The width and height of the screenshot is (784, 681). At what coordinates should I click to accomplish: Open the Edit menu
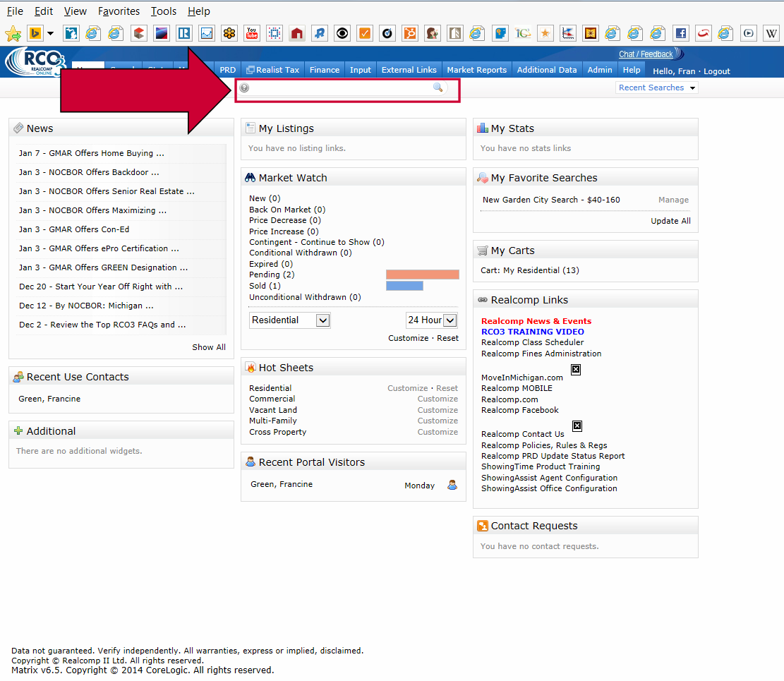44,11
